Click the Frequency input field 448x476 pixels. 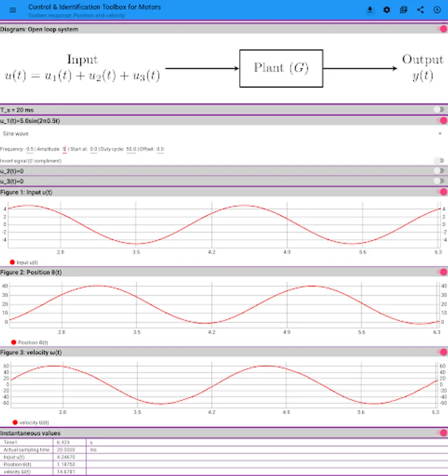coord(30,149)
